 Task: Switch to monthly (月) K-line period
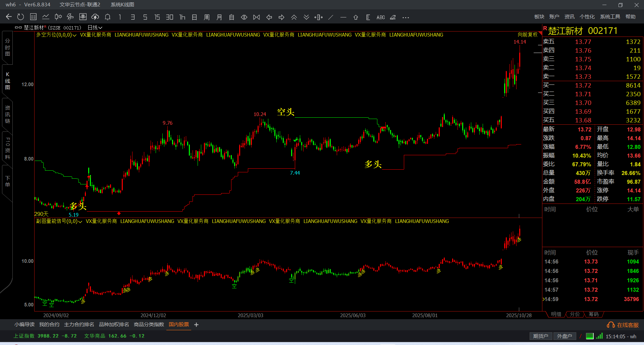click(x=219, y=17)
